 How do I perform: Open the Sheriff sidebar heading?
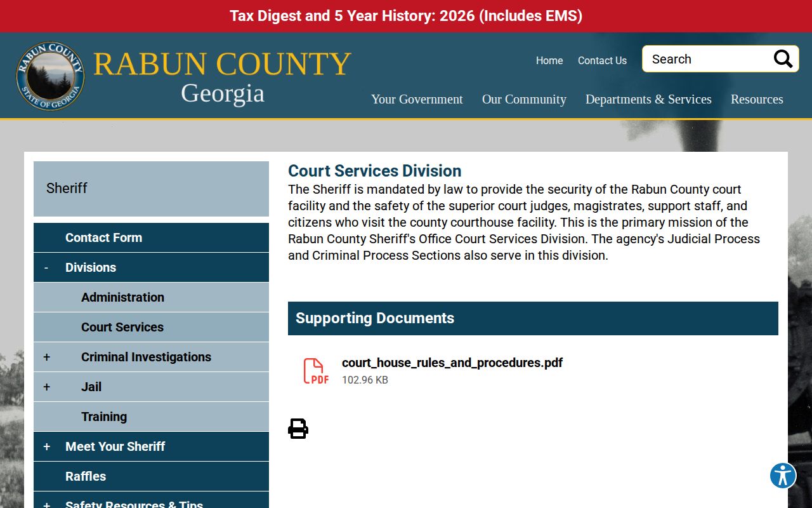[x=151, y=189]
